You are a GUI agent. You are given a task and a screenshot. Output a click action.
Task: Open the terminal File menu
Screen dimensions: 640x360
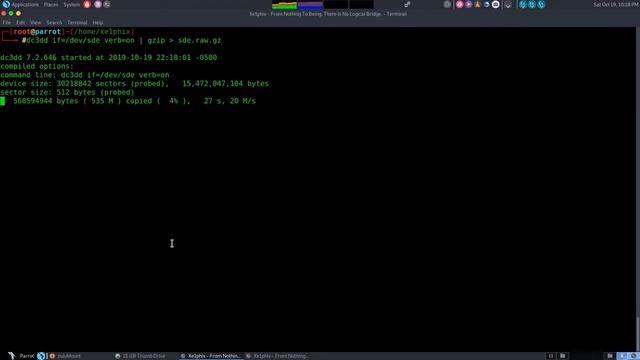click(x=7, y=23)
